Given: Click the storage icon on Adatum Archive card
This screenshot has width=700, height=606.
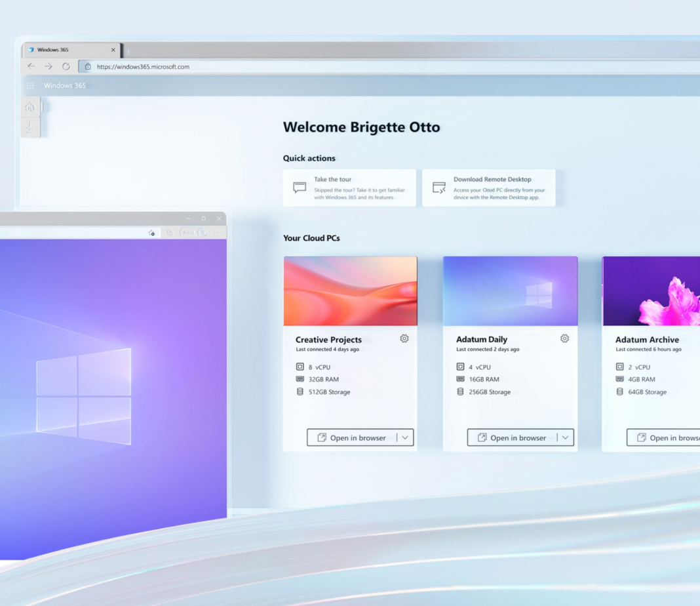Looking at the screenshot, I should [x=619, y=392].
